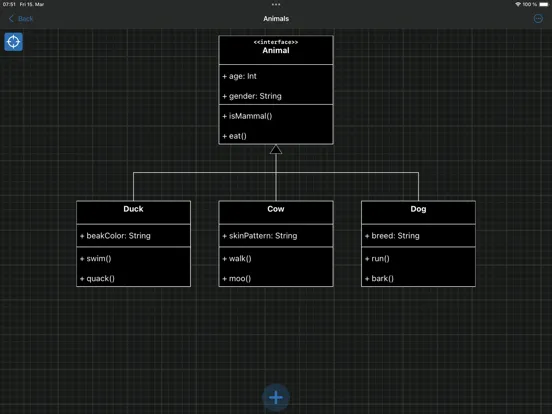Tap the battery status icon

(544, 4)
